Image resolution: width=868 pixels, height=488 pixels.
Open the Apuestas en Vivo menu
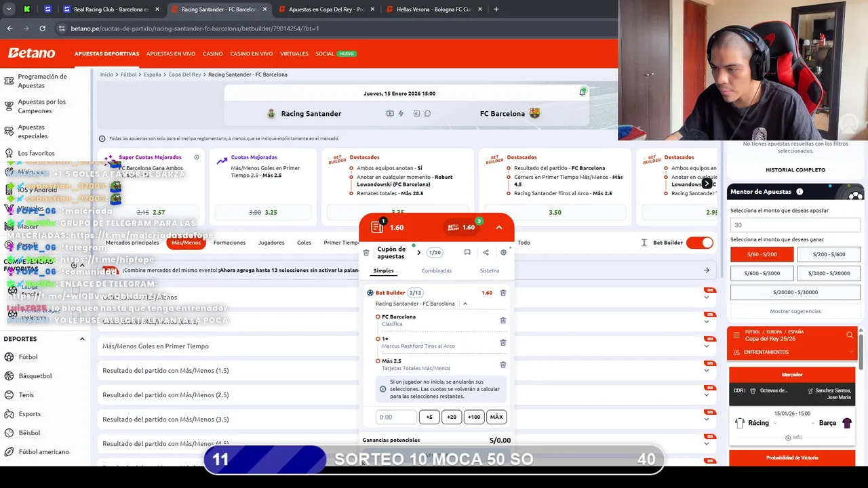pos(171,54)
